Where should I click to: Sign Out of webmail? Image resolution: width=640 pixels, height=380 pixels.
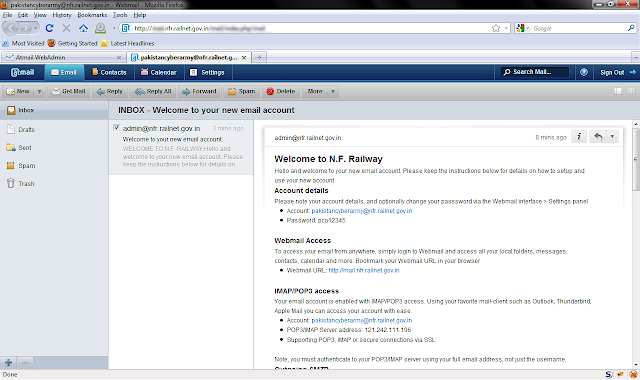click(618, 72)
